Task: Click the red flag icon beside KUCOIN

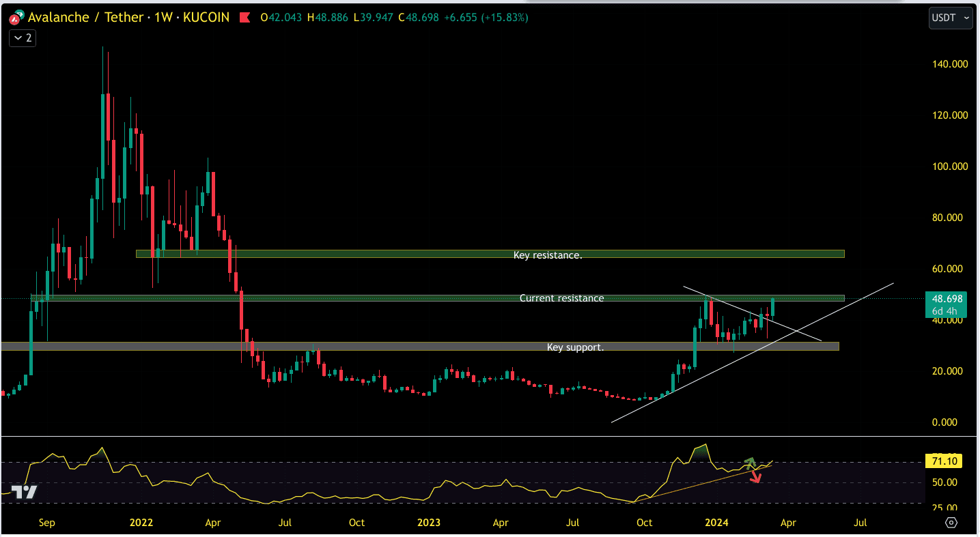Action: click(x=244, y=17)
